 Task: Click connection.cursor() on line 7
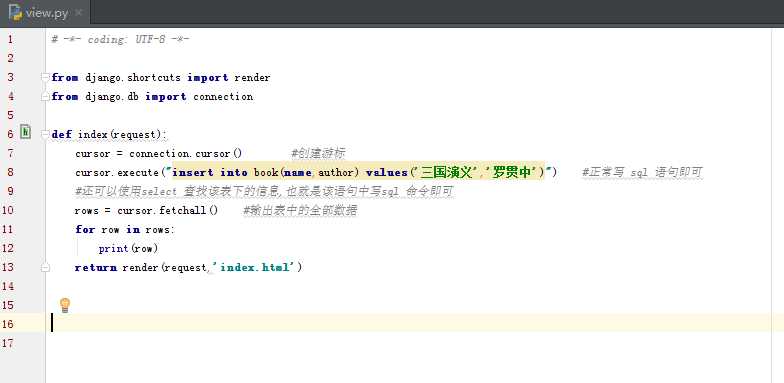[186, 154]
